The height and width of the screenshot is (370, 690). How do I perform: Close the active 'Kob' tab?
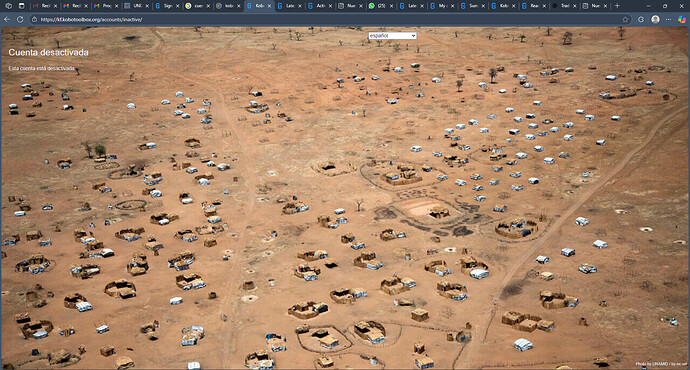(x=269, y=6)
